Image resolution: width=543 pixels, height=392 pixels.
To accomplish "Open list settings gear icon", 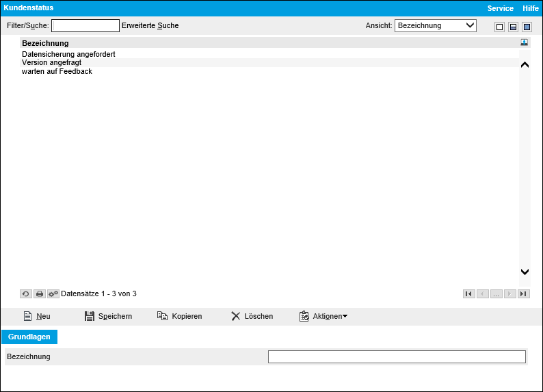I will click(x=53, y=294).
